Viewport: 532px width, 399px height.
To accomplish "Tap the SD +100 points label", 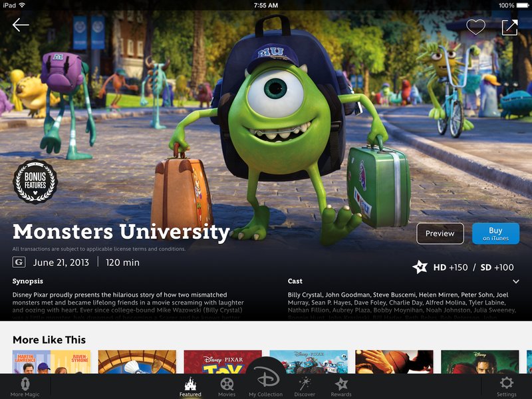I will point(497,267).
